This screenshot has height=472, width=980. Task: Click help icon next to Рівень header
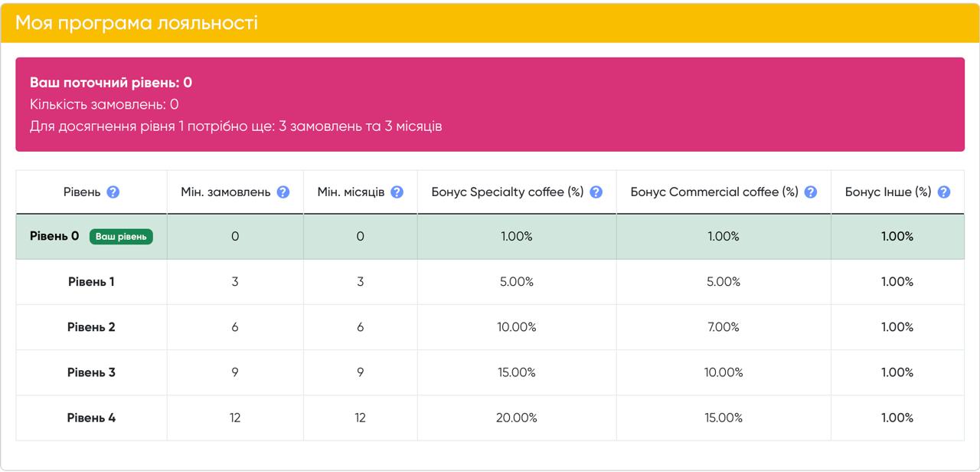[113, 192]
